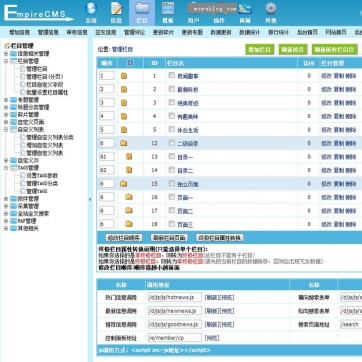Tick the checkbox for 目录二 row
Screen dimensions: 362x362
171,170
